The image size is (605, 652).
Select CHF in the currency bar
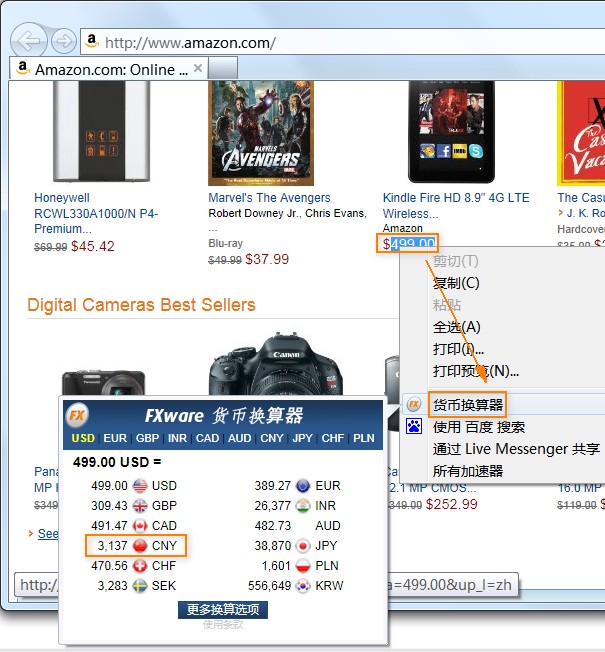[x=333, y=438]
